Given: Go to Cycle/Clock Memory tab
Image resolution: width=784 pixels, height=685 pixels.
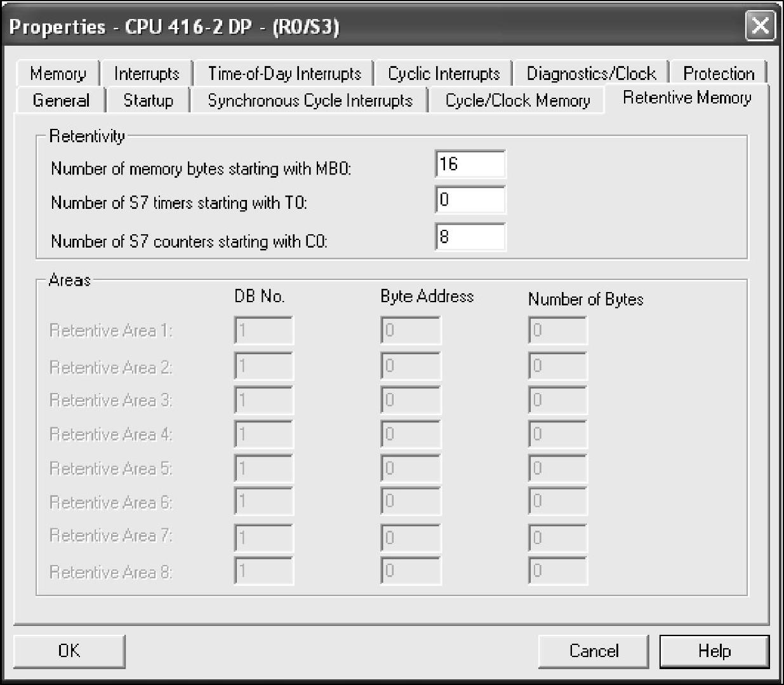Looking at the screenshot, I should coord(517,100).
